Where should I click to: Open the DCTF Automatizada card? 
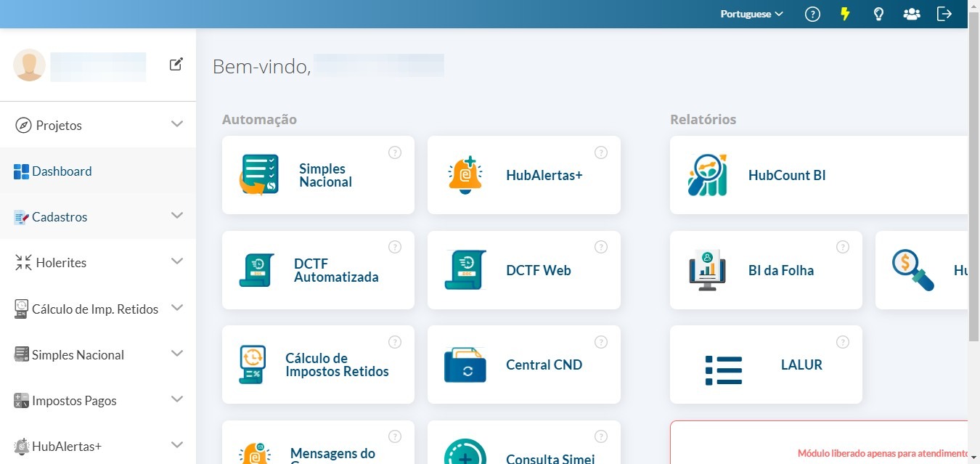[318, 270]
